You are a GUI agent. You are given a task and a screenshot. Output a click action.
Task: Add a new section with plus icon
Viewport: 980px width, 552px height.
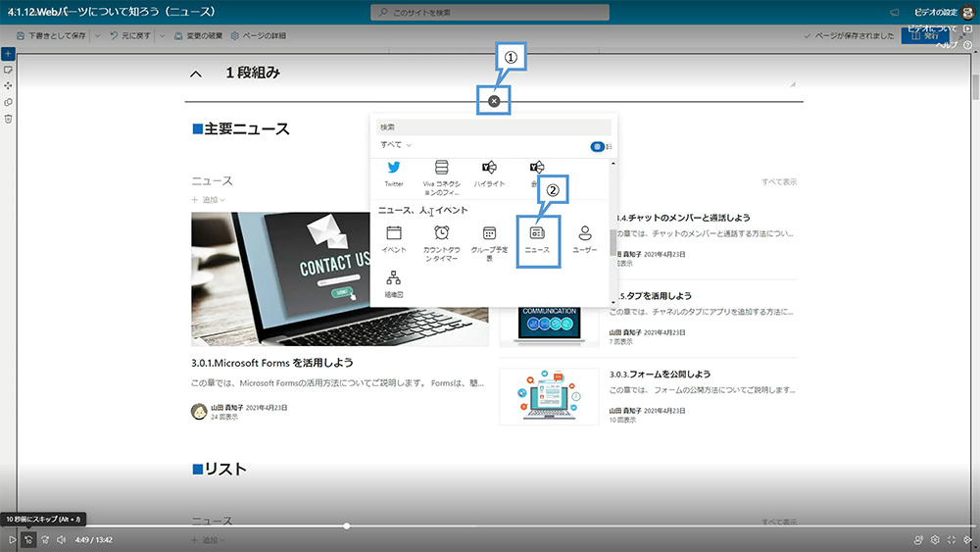pyautogui.click(x=8, y=54)
